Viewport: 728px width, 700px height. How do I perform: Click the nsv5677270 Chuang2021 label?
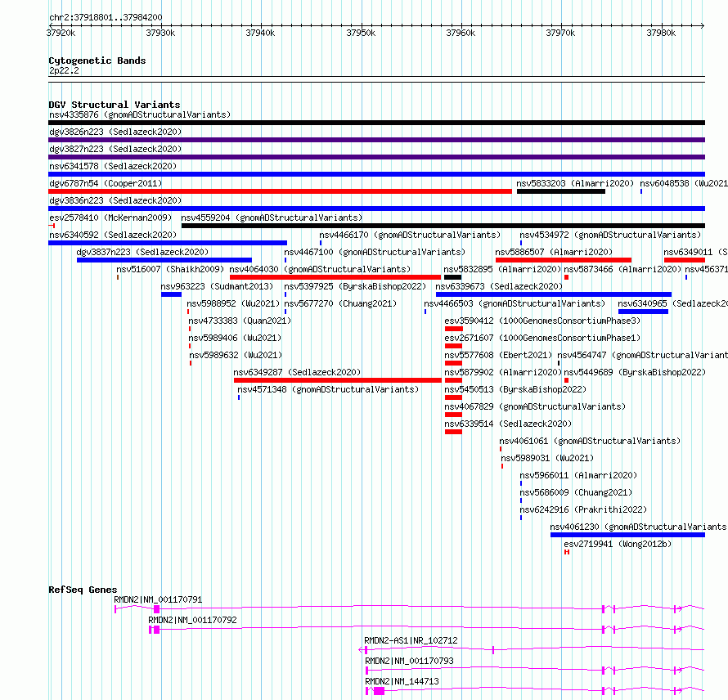340,303
